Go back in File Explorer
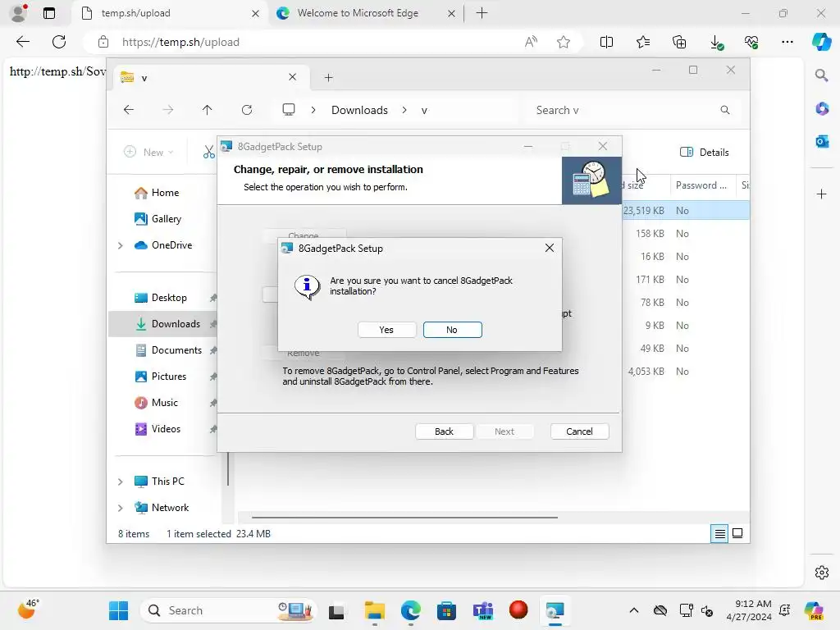The height and width of the screenshot is (630, 840). [x=129, y=110]
